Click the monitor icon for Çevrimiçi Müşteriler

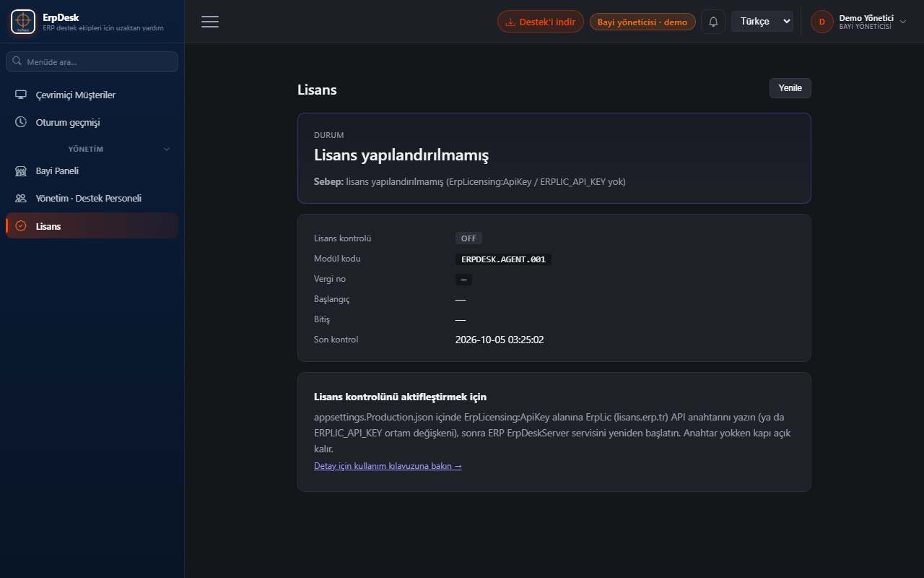[x=21, y=95]
